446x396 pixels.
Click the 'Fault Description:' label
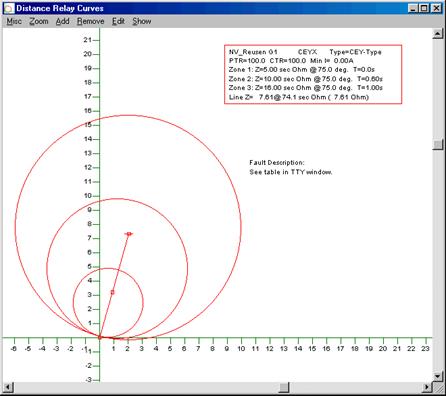tap(277, 163)
